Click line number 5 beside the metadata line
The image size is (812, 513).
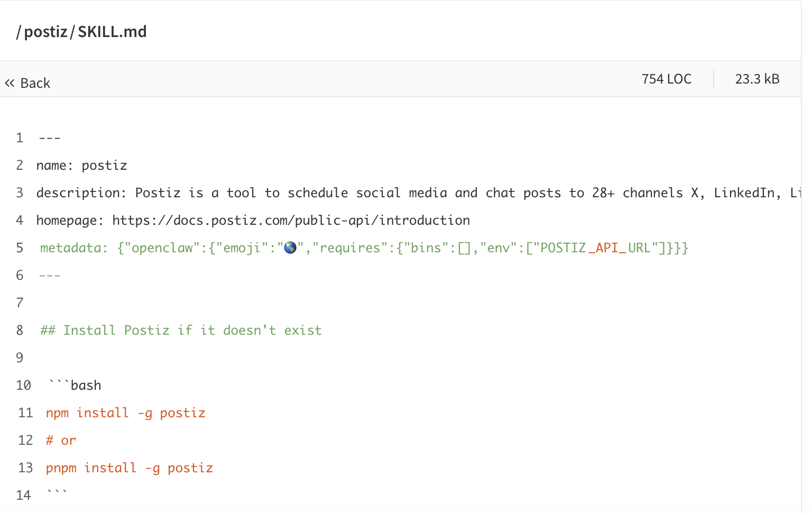pos(20,247)
